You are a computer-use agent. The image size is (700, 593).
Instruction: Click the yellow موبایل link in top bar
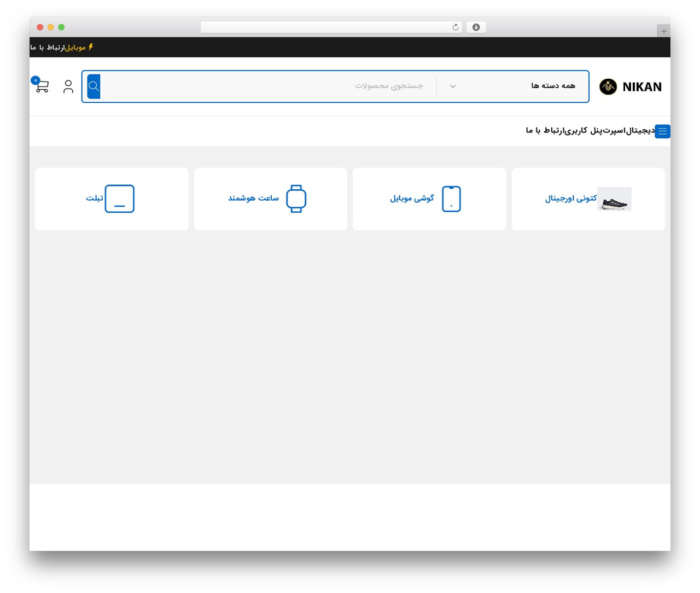click(x=75, y=48)
